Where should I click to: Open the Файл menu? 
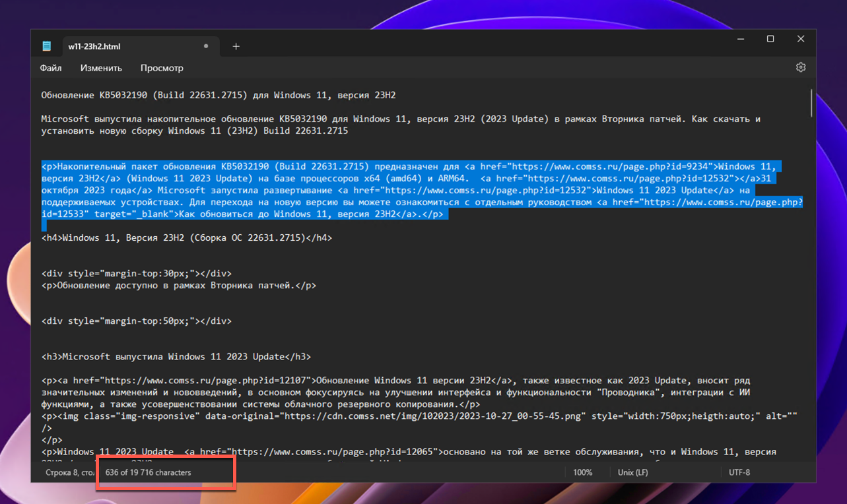[51, 68]
